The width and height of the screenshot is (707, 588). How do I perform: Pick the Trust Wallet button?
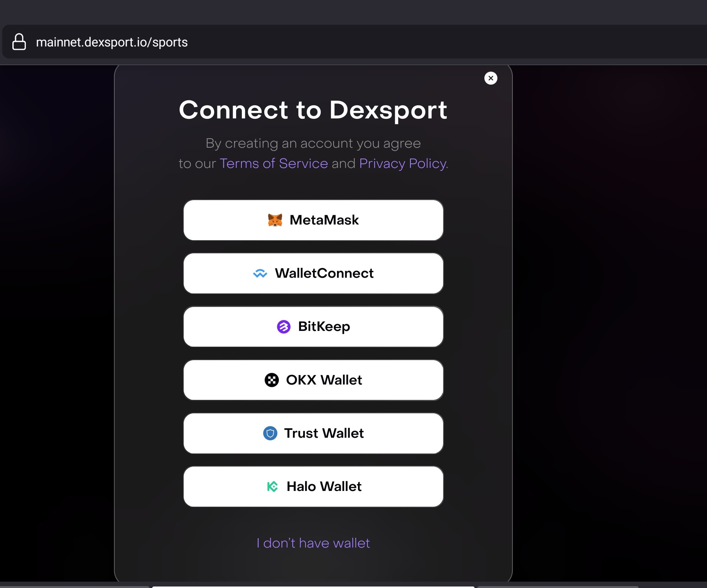(313, 433)
